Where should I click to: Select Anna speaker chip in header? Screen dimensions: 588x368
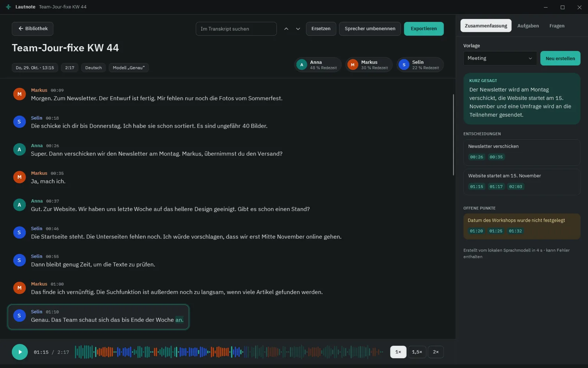(318, 65)
